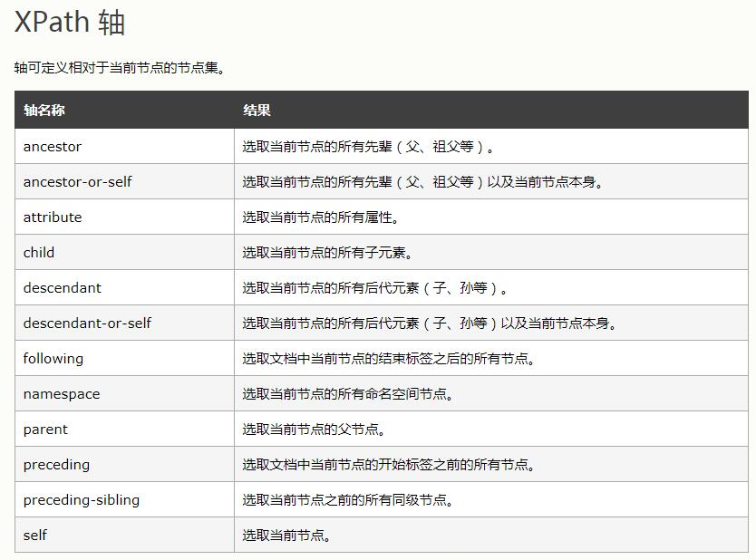Click the ancestor row's result description

click(368, 147)
